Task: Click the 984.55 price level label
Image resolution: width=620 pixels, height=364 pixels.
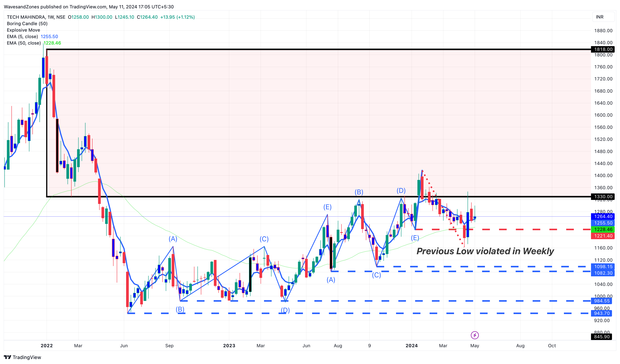Action: click(x=601, y=301)
